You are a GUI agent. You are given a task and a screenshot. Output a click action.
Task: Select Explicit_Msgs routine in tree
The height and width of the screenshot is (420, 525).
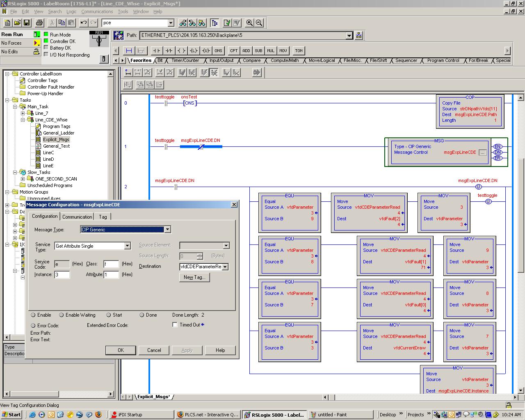[x=56, y=139]
